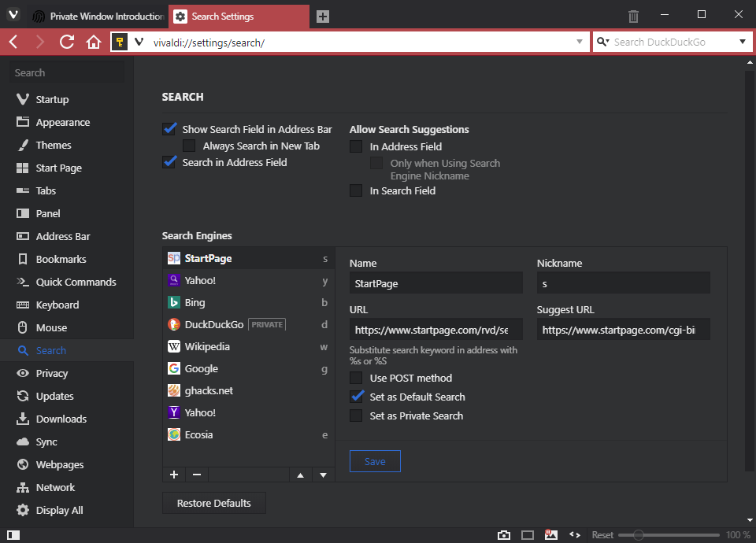Reload the current page

pos(67,42)
